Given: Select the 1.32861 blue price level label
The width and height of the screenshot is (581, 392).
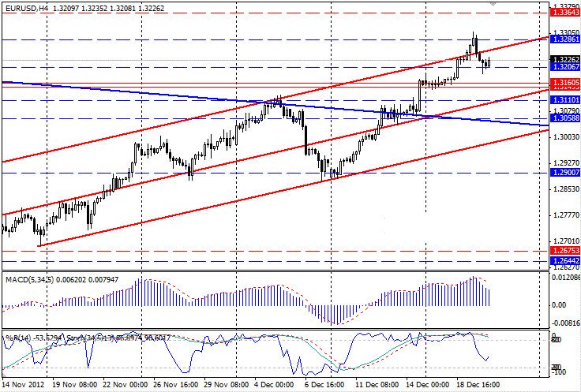Looking at the screenshot, I should tap(564, 39).
